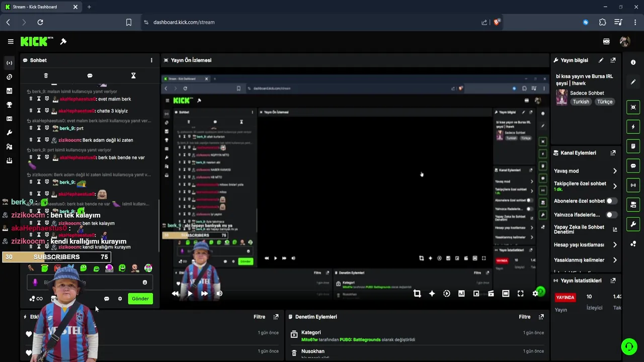Click the info icon in right sidebar
The image size is (644, 362).
[x=633, y=62]
